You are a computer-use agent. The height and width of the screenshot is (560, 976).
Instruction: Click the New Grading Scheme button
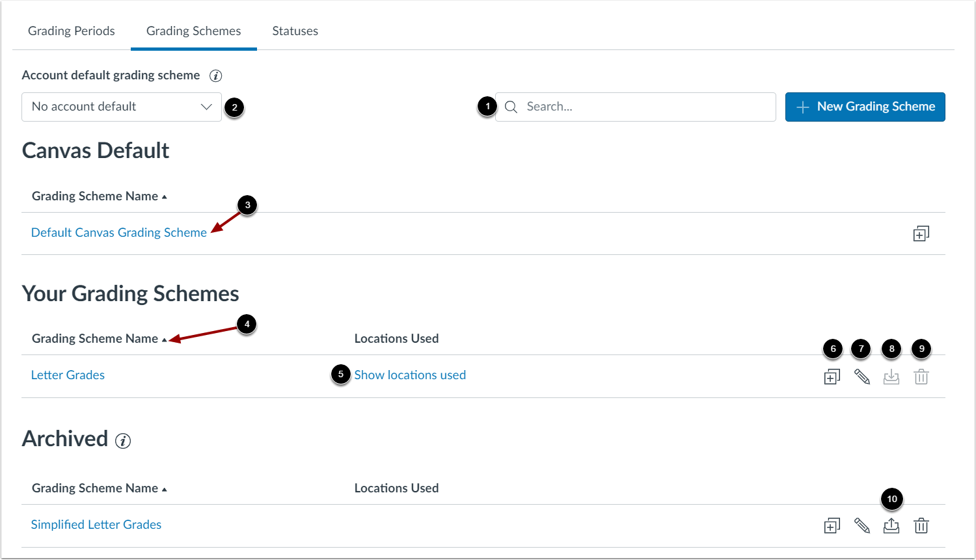865,107
